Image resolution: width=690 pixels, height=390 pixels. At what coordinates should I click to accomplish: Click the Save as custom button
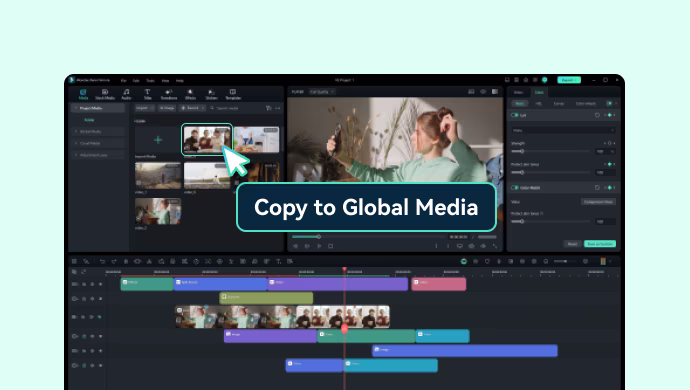(600, 243)
